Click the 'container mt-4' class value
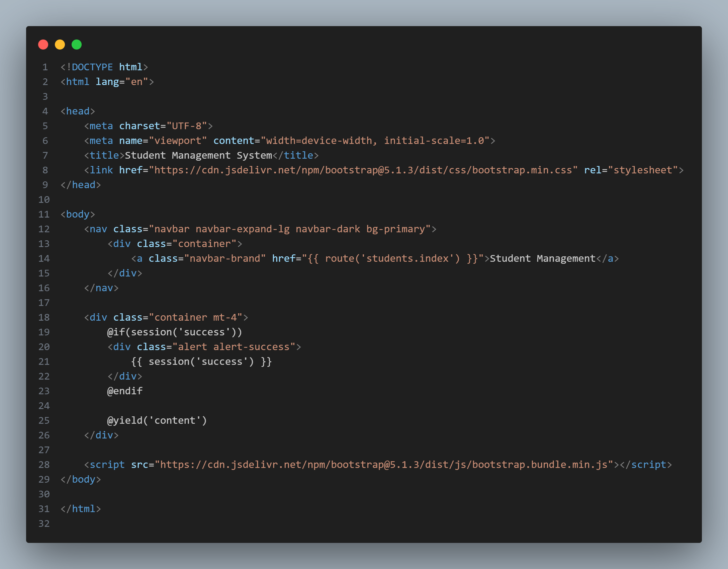Screen dimensions: 728x569 pos(195,317)
